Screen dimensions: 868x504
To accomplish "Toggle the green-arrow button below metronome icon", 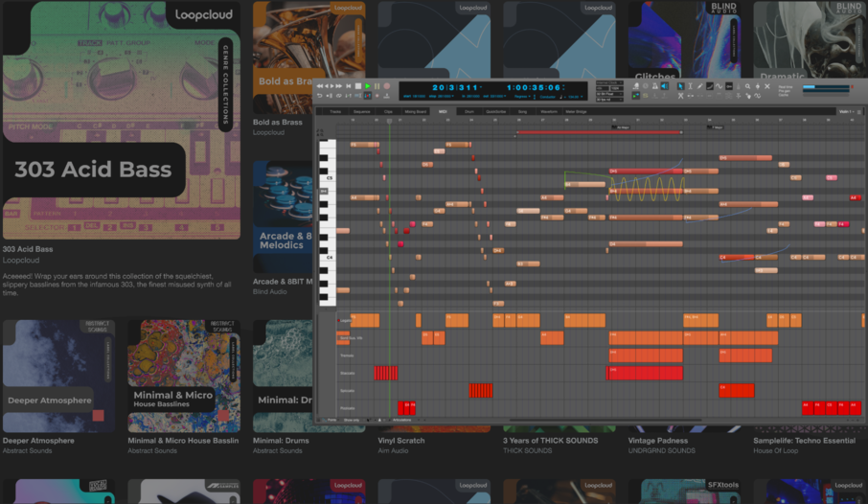I will click(635, 96).
